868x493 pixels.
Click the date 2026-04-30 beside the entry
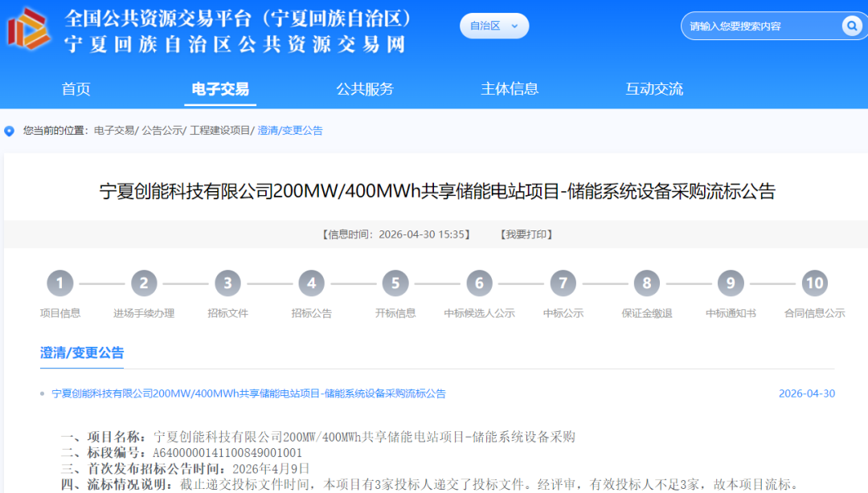807,393
